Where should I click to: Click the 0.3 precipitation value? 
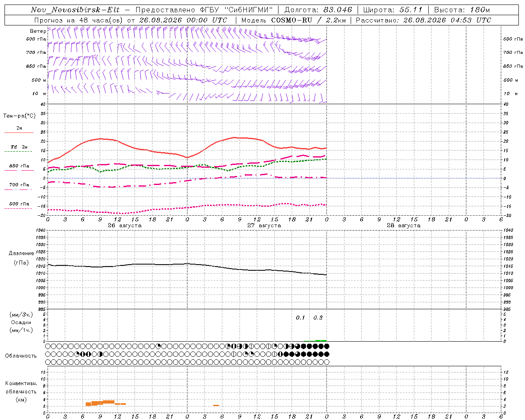[x=318, y=317]
